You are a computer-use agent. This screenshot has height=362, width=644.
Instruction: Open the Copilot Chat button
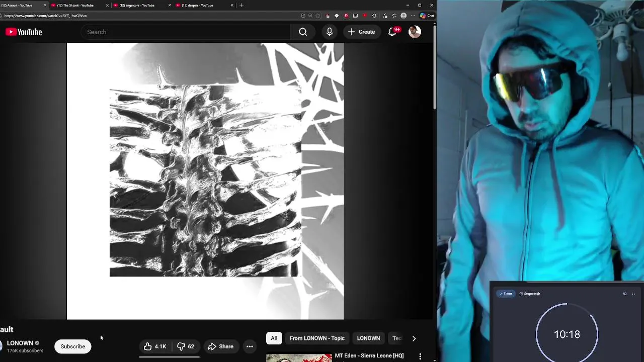(427, 16)
